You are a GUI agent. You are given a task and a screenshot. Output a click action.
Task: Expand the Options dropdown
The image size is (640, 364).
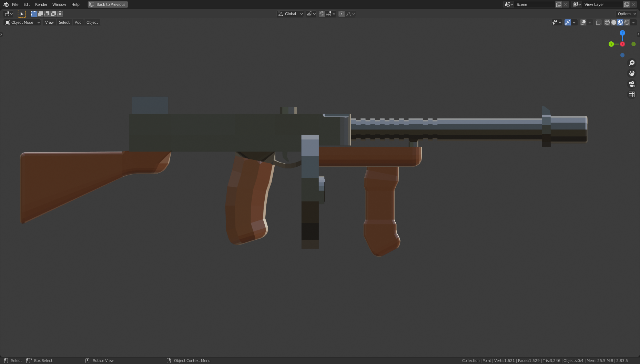(x=626, y=14)
